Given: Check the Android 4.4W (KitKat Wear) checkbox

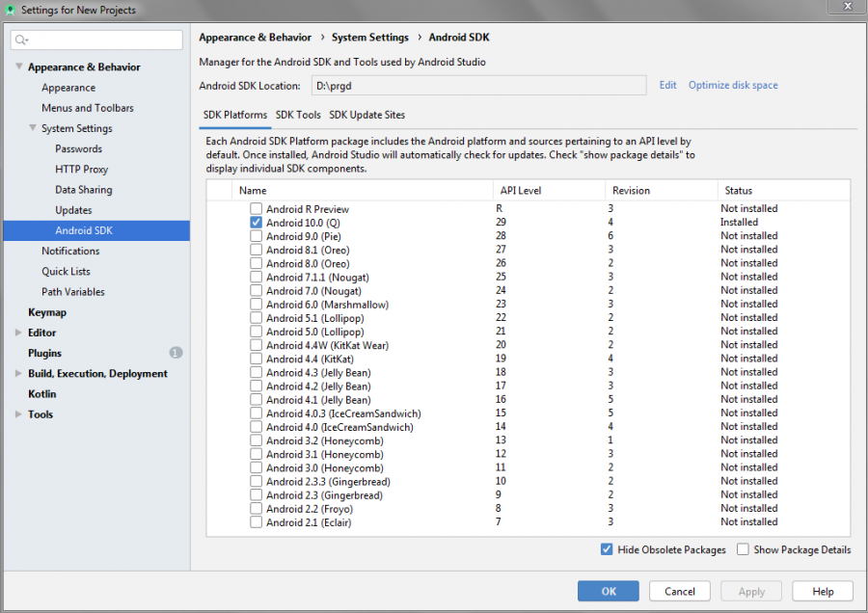Looking at the screenshot, I should pyautogui.click(x=256, y=345).
